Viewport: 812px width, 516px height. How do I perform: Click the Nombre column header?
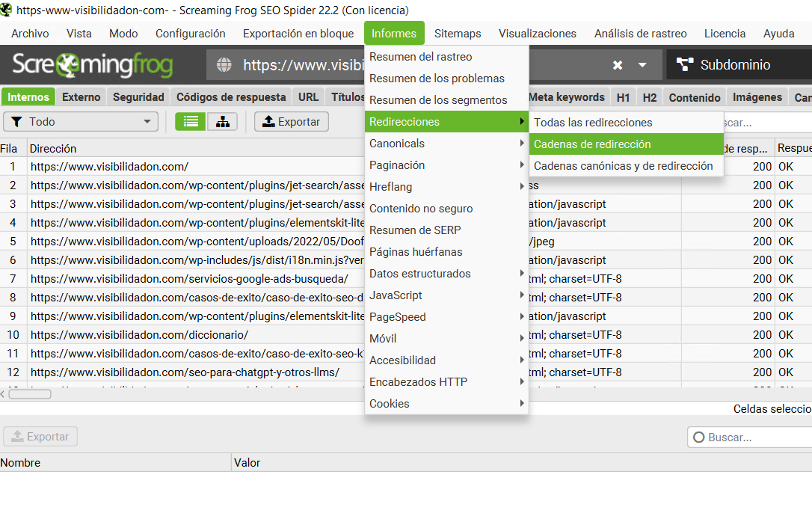coord(115,463)
